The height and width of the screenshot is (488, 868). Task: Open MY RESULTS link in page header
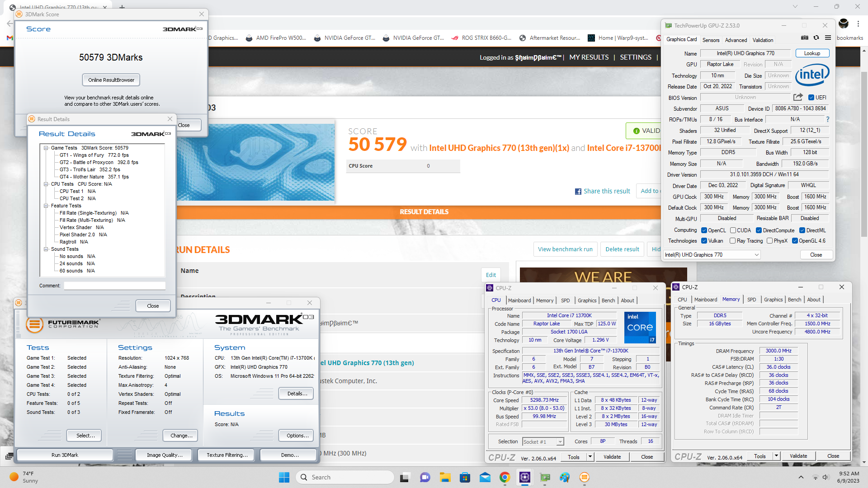(589, 57)
